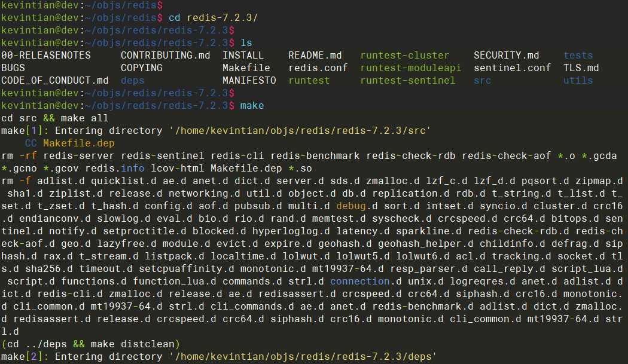Click the CODE_OF_CONDUCT.md file name
628x364 pixels.
click(55, 81)
